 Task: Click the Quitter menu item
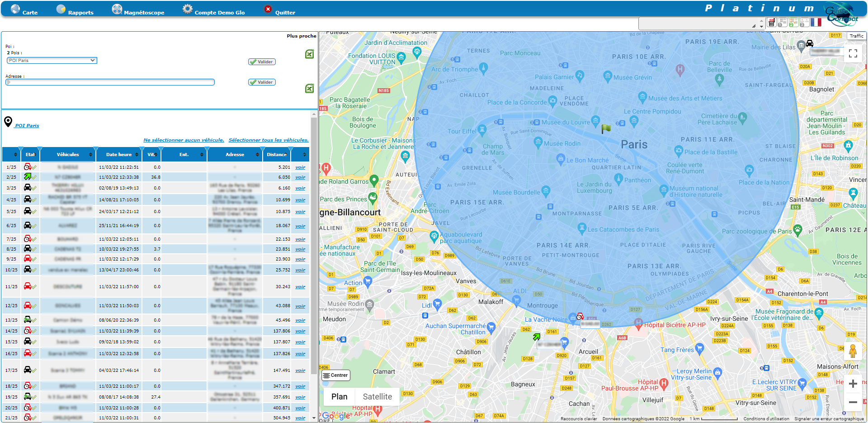tap(279, 9)
